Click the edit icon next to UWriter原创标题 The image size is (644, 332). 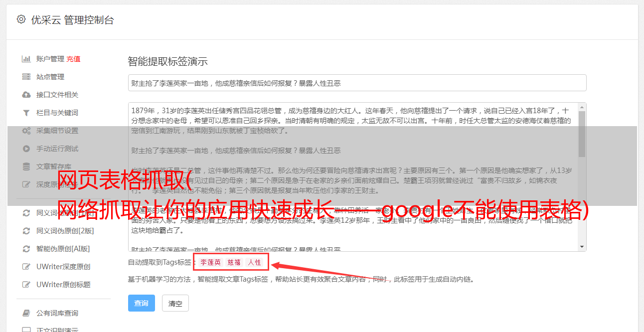pyautogui.click(x=26, y=285)
